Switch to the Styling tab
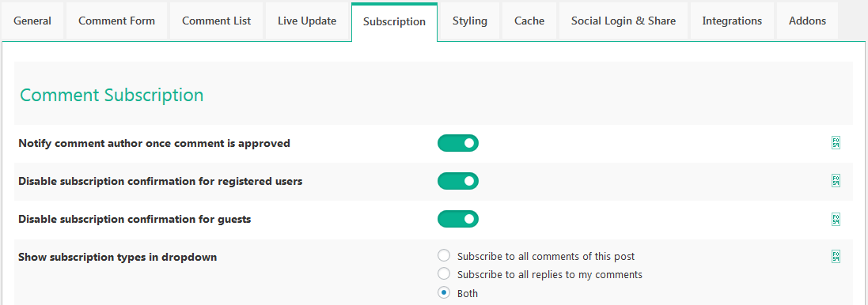 pos(469,21)
